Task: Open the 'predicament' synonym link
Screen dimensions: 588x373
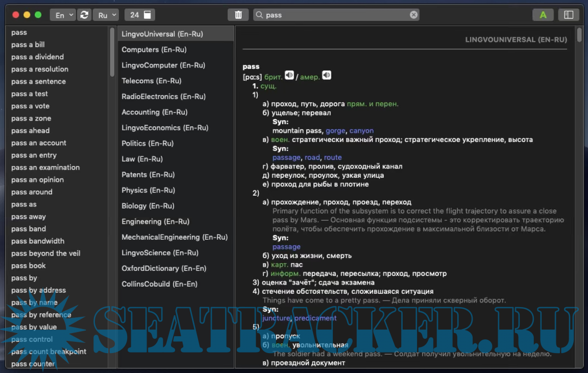Action: click(315, 318)
